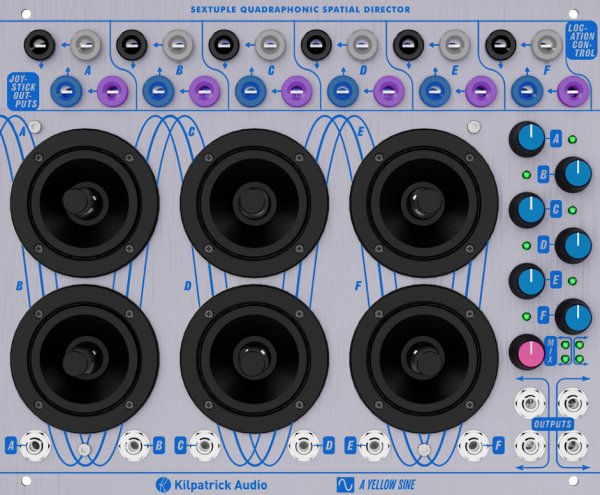
Task: Click the blue knob labeled E
Action: tap(526, 281)
